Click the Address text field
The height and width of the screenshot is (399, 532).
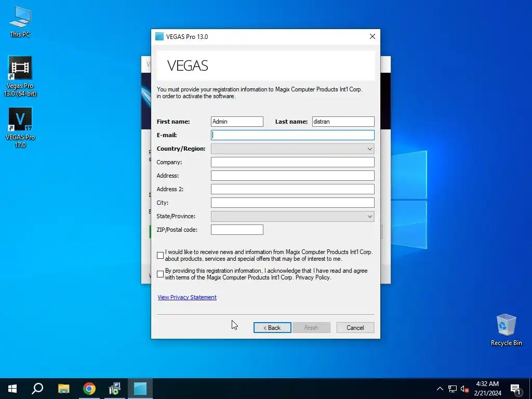[x=292, y=176]
